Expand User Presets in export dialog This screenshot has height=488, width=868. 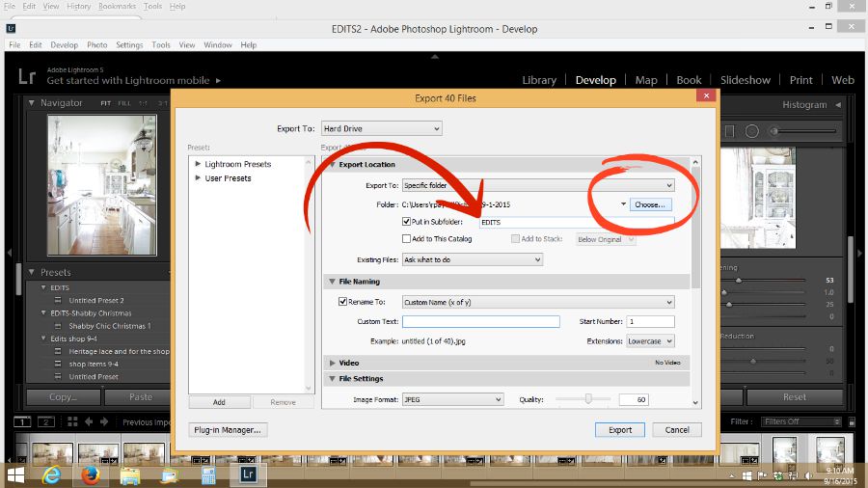(x=198, y=178)
